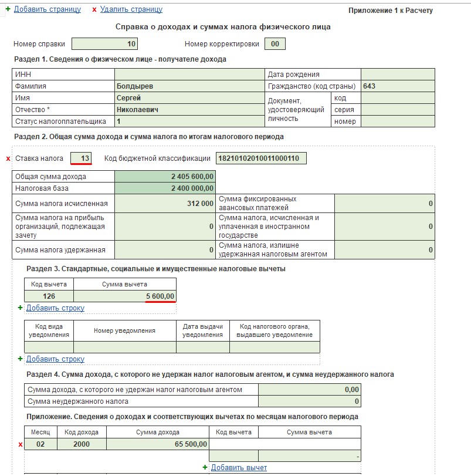471x476 pixels.
Task: Select the Код вычета cell showing 126
Action: click(49, 296)
